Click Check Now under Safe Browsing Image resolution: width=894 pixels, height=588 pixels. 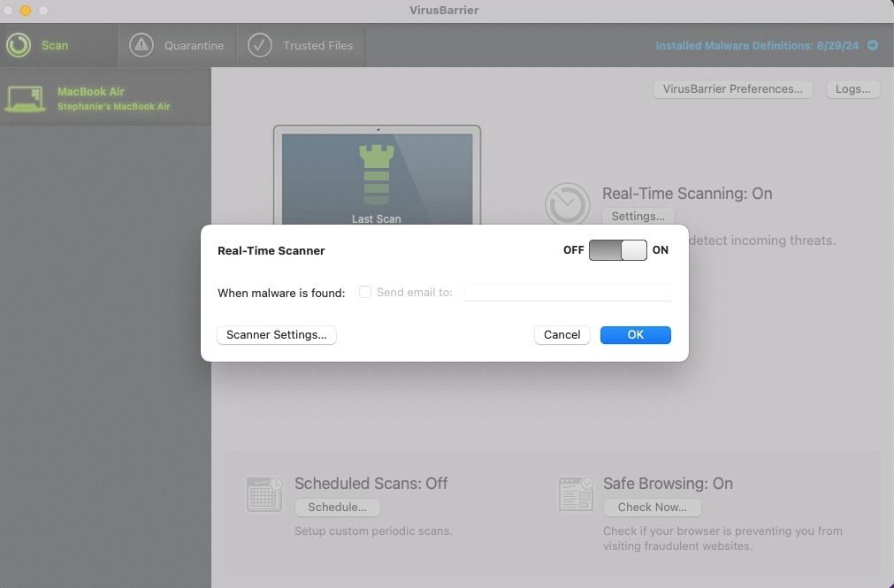(x=653, y=507)
